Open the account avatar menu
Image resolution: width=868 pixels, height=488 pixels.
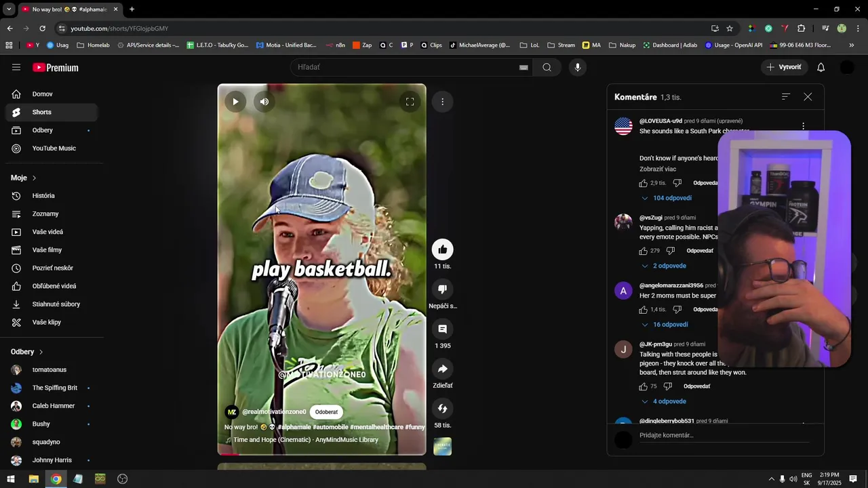(x=846, y=67)
